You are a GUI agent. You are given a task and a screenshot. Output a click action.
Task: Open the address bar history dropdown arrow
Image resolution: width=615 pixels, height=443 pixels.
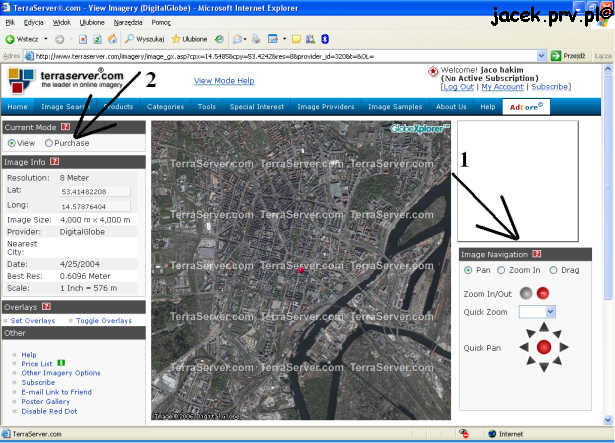pyautogui.click(x=541, y=56)
